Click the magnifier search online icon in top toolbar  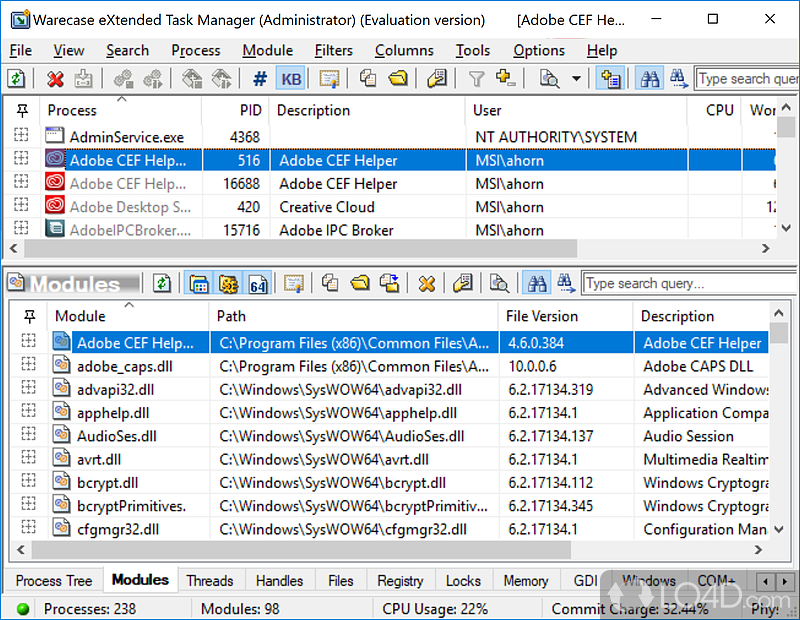click(549, 79)
